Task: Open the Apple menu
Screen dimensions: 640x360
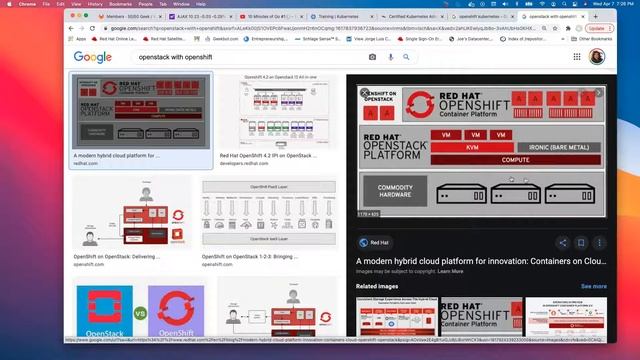Action: pos(9,4)
